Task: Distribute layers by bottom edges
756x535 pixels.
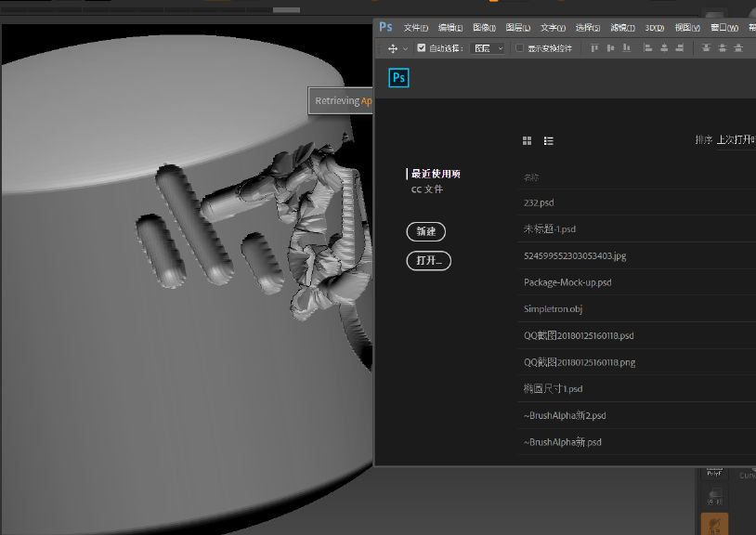Action: 738,47
